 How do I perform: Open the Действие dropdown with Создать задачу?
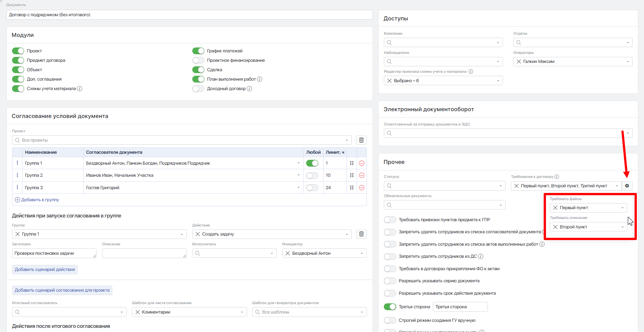(x=347, y=234)
